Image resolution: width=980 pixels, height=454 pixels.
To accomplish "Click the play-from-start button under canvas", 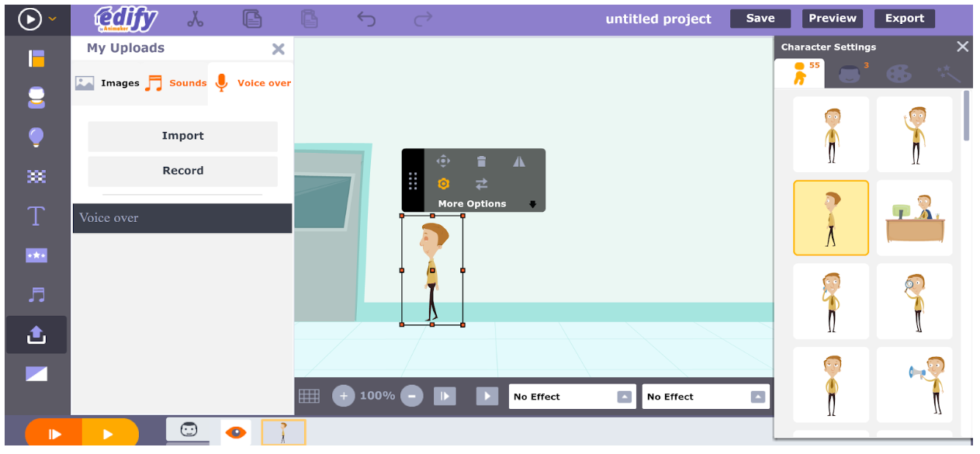I will (x=445, y=396).
